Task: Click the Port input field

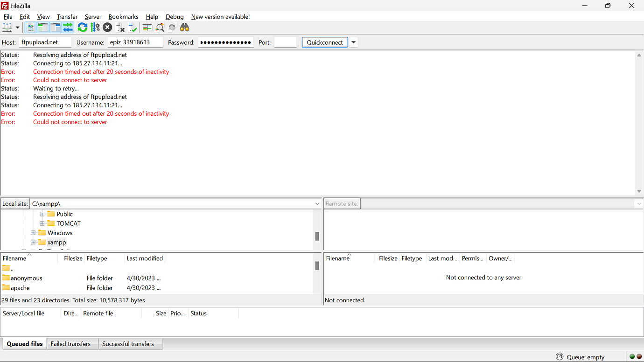Action: [285, 42]
